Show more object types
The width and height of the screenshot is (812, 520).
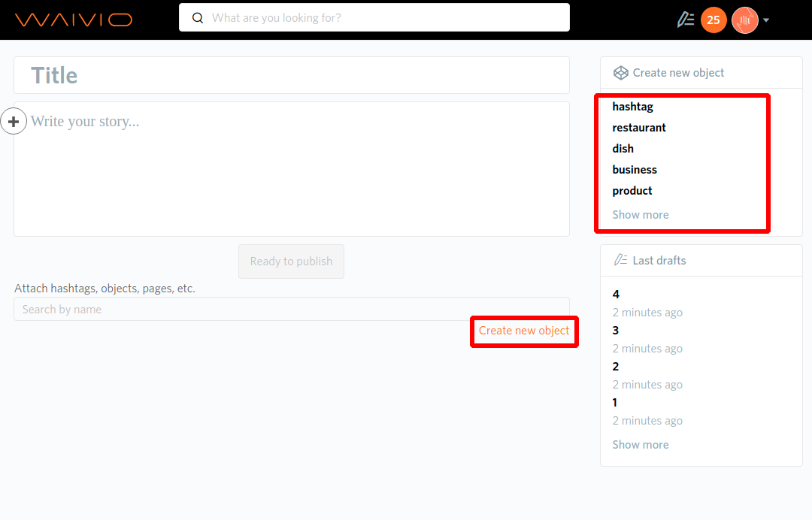[640, 215]
